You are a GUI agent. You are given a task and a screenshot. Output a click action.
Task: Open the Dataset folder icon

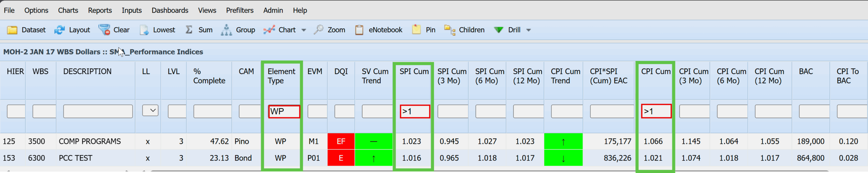click(x=12, y=30)
